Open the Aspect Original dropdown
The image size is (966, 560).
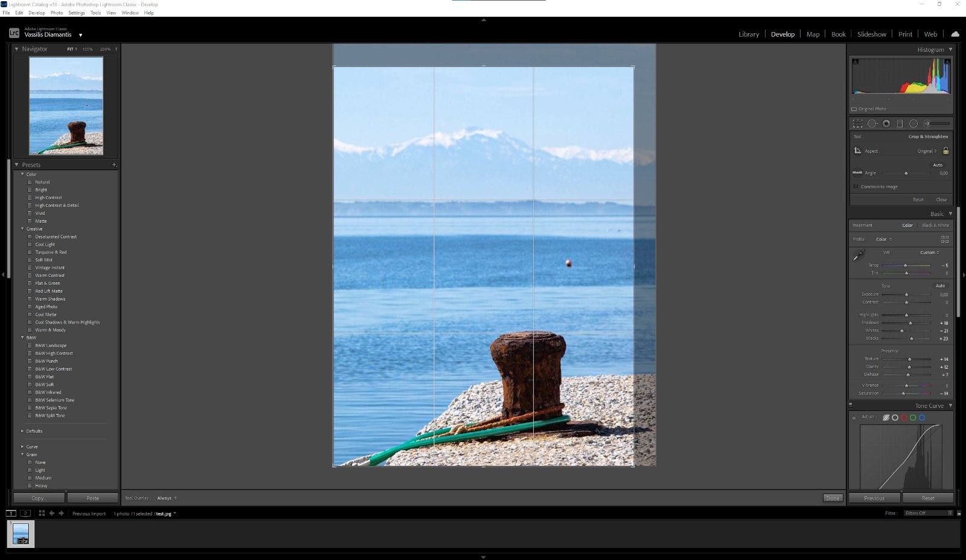[927, 151]
